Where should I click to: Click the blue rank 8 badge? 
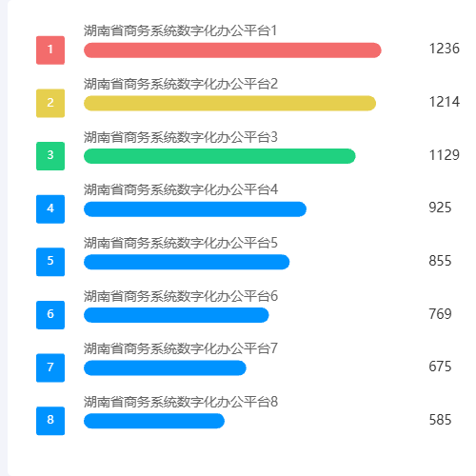click(x=50, y=421)
